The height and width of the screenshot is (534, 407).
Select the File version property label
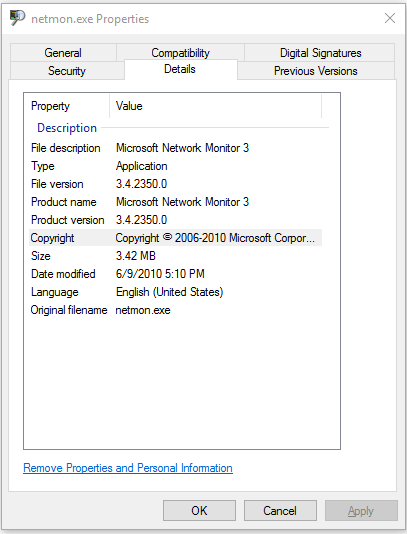click(57, 184)
